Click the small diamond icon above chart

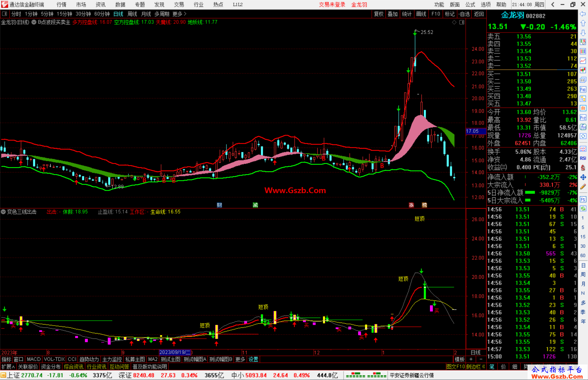(454, 22)
